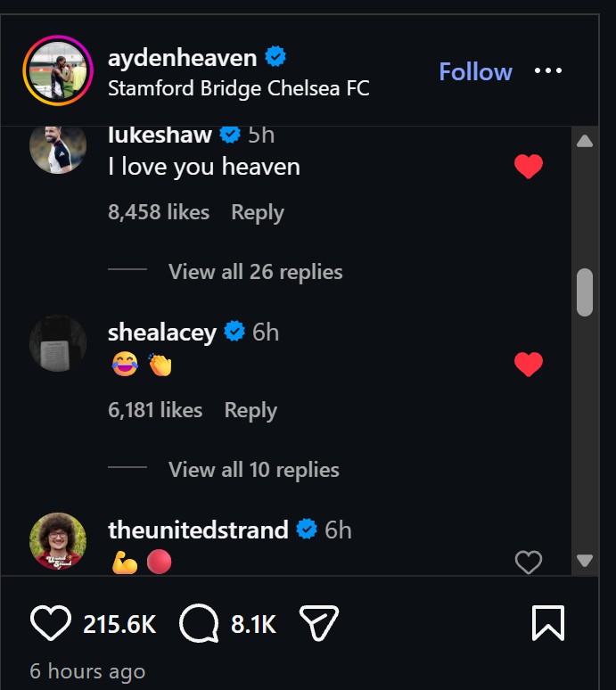Follow aydenheaven
The width and height of the screenshot is (616, 690).
pyautogui.click(x=475, y=71)
